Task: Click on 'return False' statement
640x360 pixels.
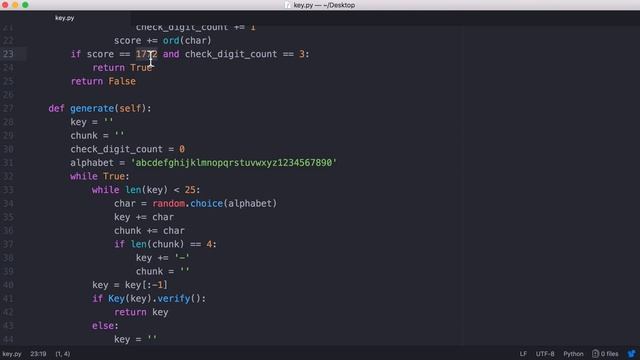Action: tap(103, 81)
